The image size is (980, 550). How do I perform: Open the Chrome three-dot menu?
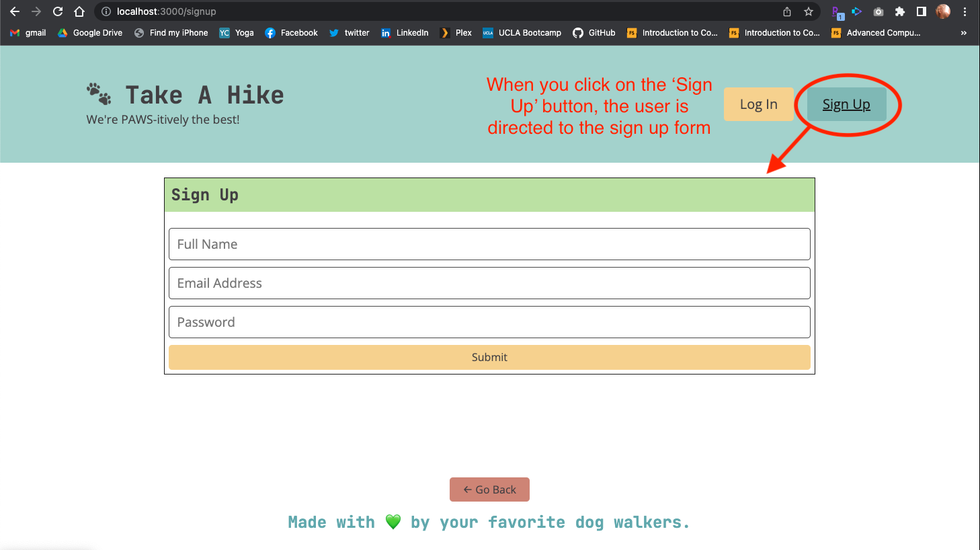[965, 11]
